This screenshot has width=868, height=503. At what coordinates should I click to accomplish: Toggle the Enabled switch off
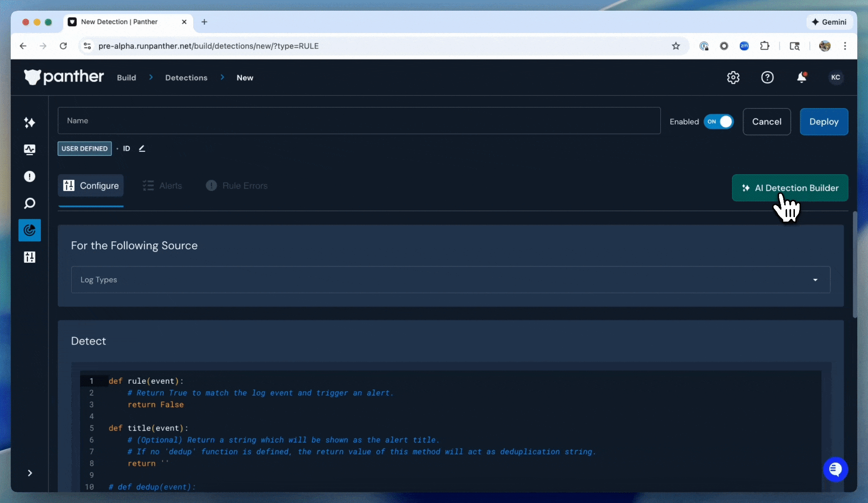click(719, 122)
